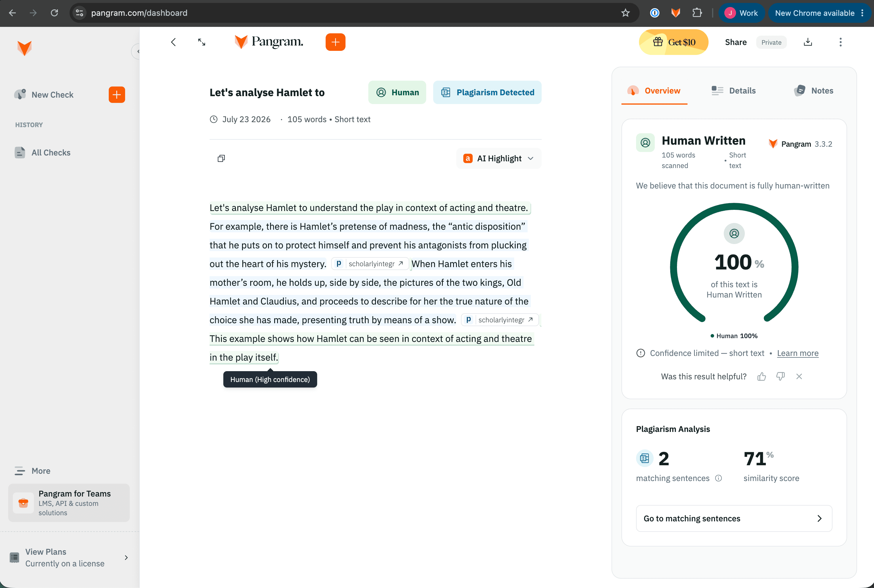Open New Check in the sidebar
The height and width of the screenshot is (588, 874).
53,94
